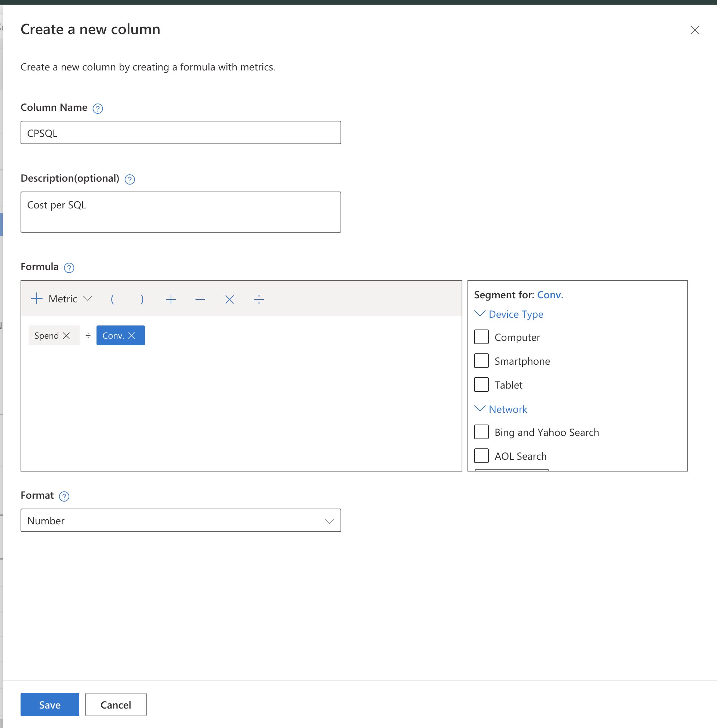Open the Metric dropdown
This screenshot has height=728, width=717.
coord(62,299)
